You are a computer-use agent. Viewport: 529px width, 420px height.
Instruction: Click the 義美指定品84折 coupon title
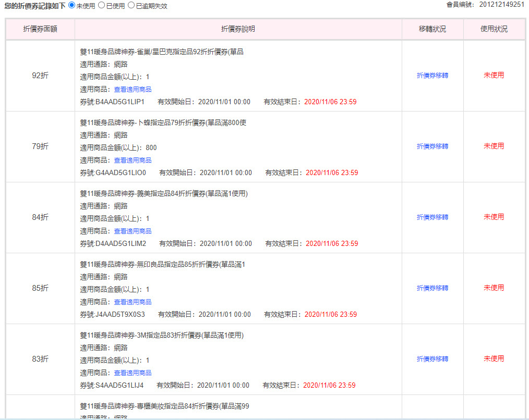click(x=164, y=193)
